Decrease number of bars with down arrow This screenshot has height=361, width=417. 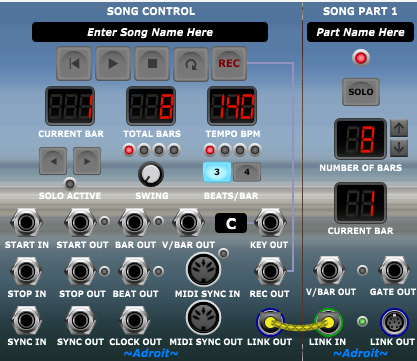(399, 147)
